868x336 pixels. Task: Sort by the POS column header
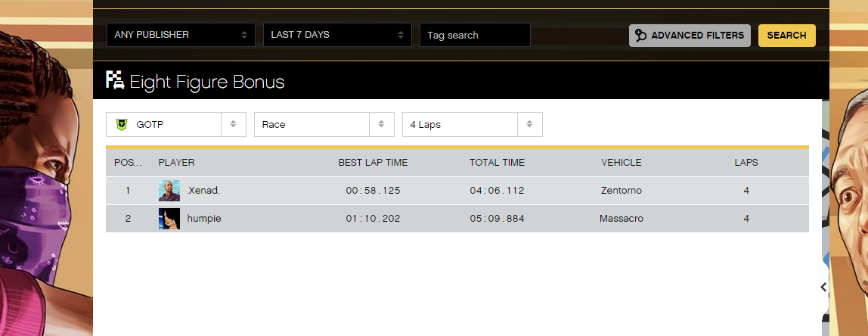pos(128,163)
